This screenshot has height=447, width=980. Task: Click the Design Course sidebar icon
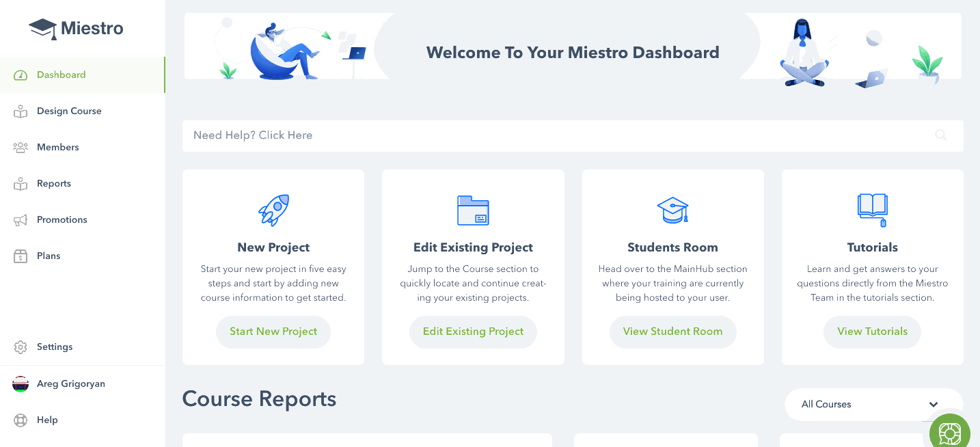click(x=21, y=111)
